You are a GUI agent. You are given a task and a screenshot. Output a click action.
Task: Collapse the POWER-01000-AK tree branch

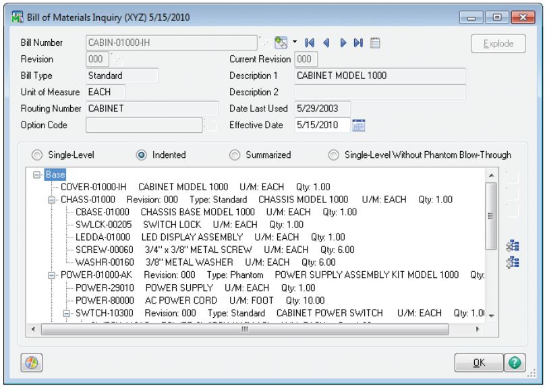coord(53,275)
